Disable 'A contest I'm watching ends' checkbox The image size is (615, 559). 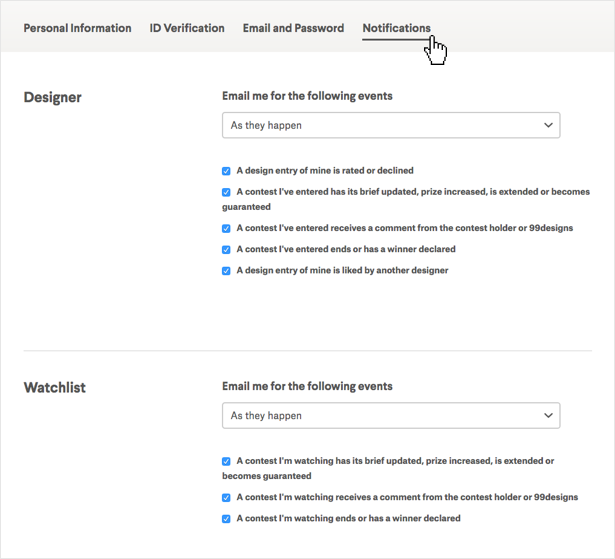227,519
